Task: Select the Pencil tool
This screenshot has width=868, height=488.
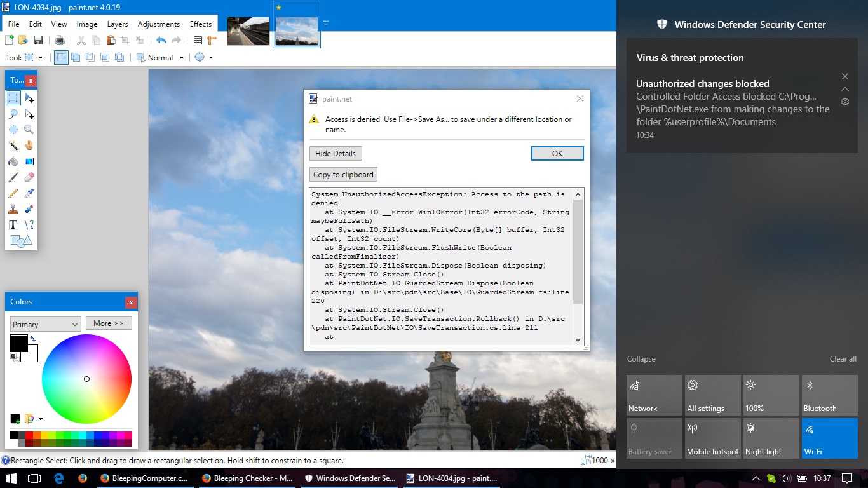Action: tap(13, 193)
